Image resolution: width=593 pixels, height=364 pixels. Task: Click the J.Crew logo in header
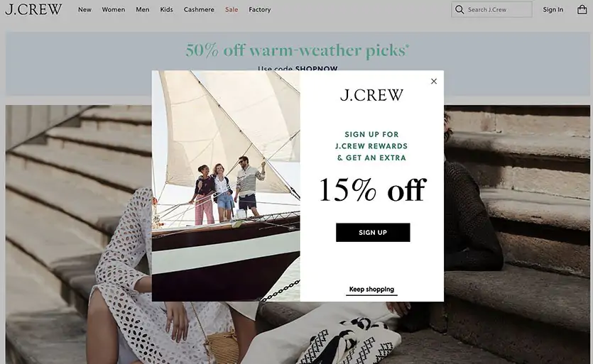click(33, 9)
